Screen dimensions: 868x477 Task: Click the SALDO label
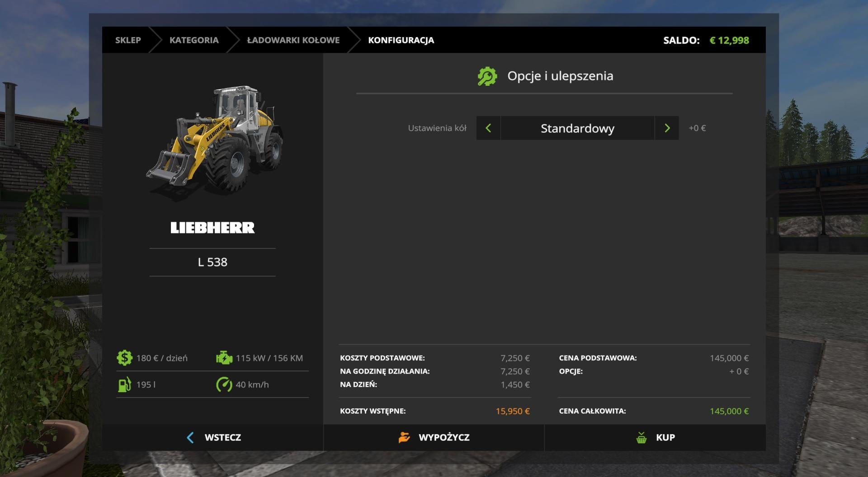(681, 40)
